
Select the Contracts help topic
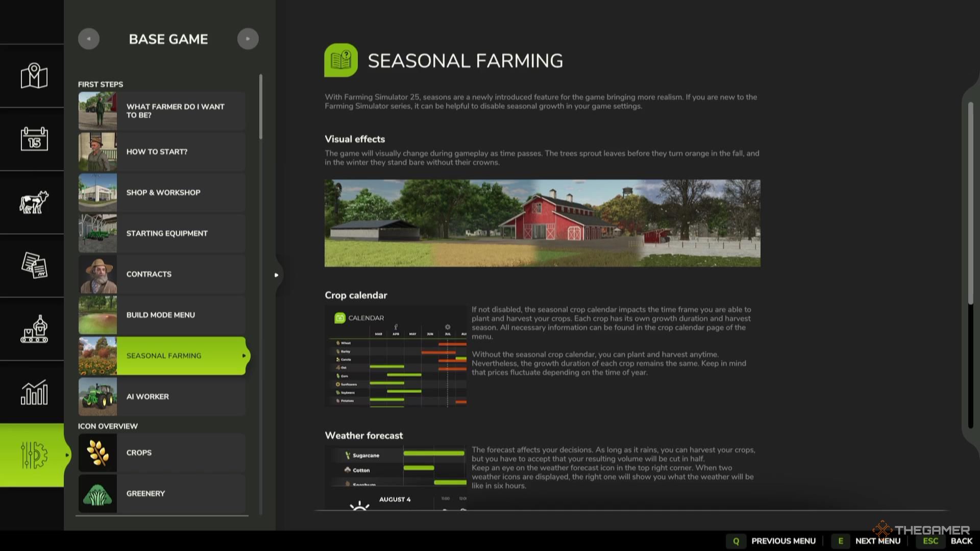coord(162,274)
